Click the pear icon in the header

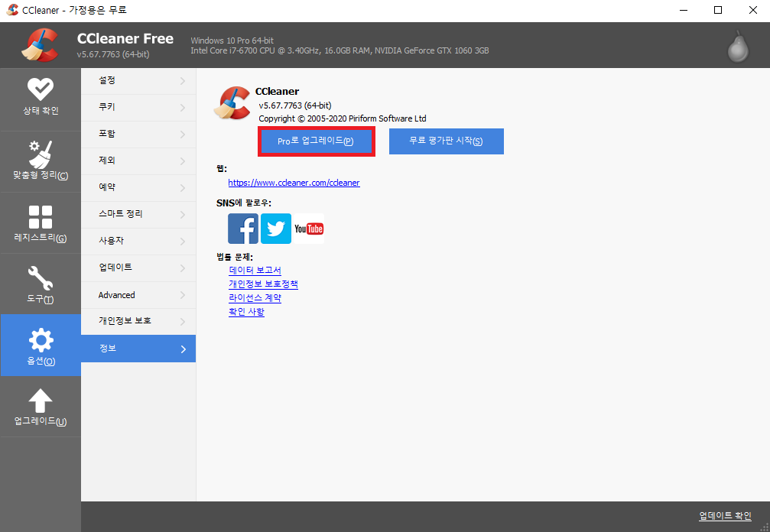point(738,47)
